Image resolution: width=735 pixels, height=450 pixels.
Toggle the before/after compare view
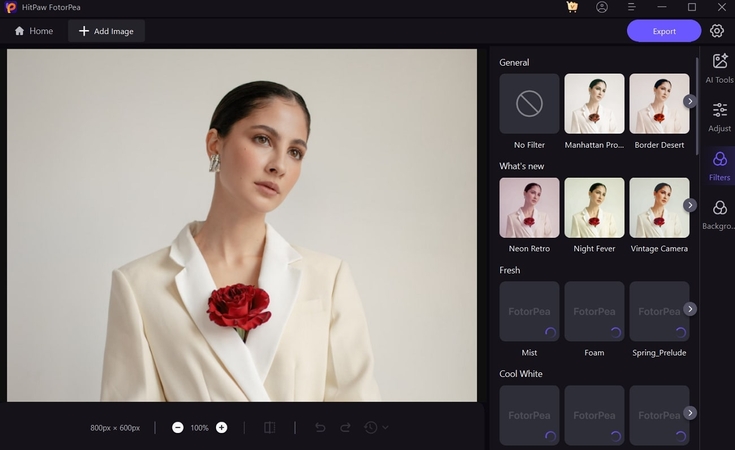pyautogui.click(x=269, y=427)
